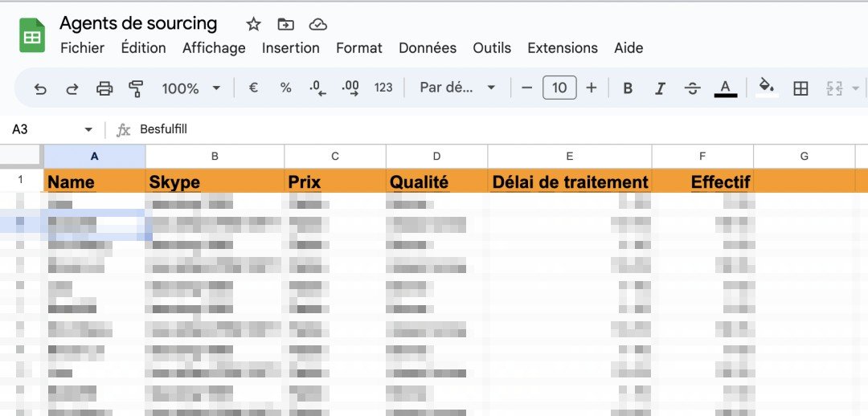Screen dimensions: 868x416
Task: Select column F header
Action: coord(702,157)
